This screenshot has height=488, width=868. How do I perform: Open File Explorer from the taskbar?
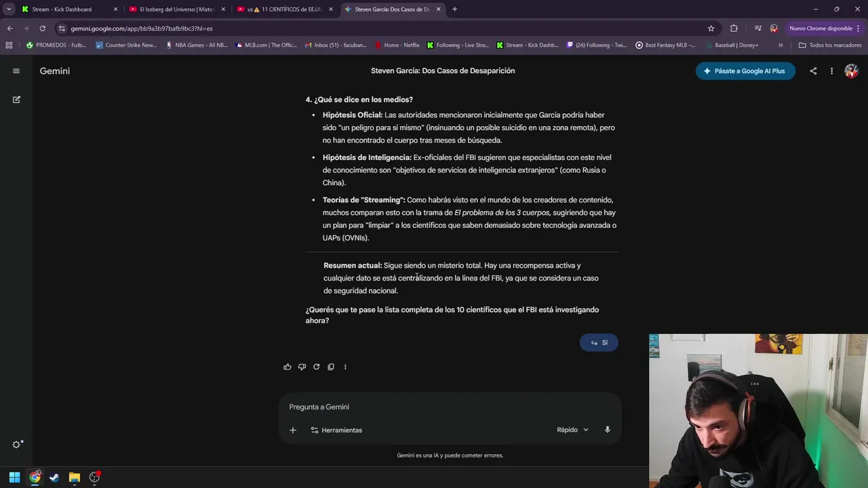(75, 477)
